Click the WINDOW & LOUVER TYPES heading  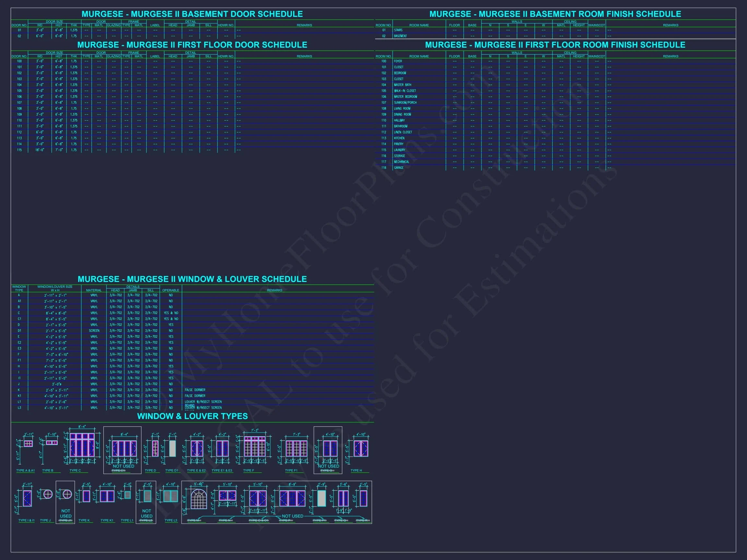coord(192,416)
